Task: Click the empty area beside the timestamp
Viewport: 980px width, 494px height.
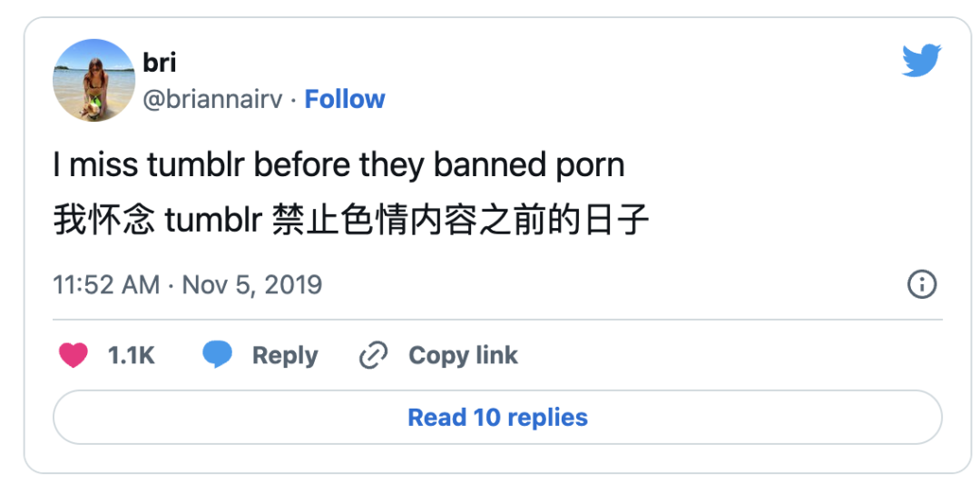Action: (612, 285)
